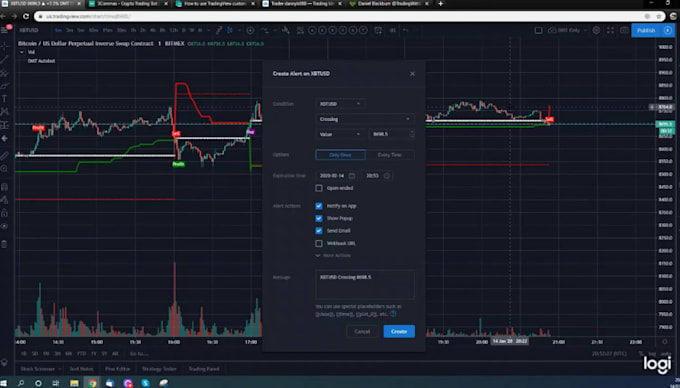Open the candle chart style icon in top toolbar
Viewport: 680px width, 388px height.
pyautogui.click(x=230, y=30)
